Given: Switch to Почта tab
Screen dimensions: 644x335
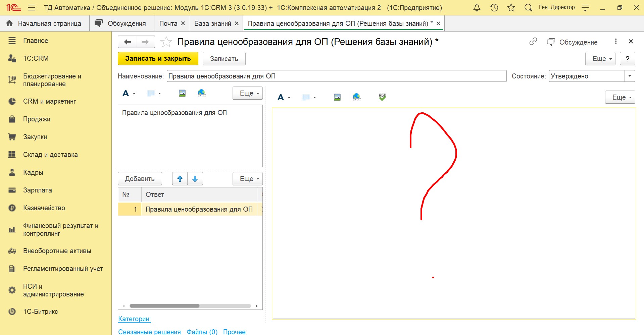Looking at the screenshot, I should pos(168,23).
